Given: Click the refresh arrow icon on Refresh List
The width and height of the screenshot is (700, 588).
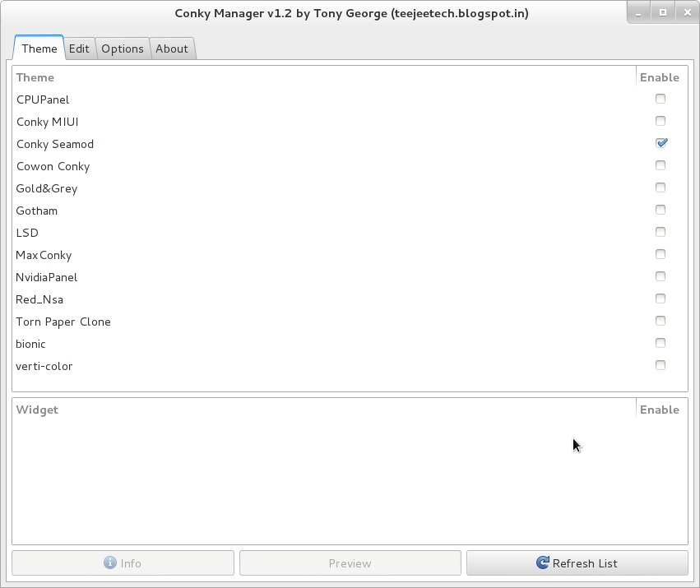Looking at the screenshot, I should [543, 563].
